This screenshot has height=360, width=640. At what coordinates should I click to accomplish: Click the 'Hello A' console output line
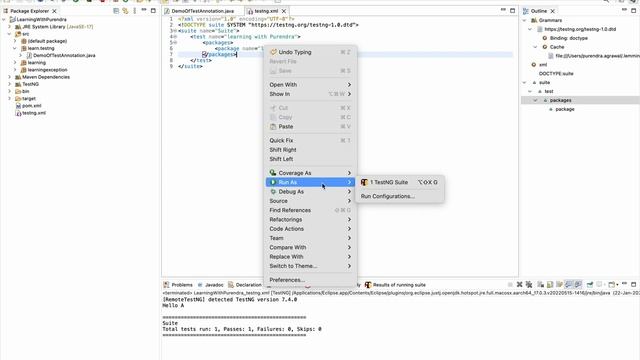[173, 305]
